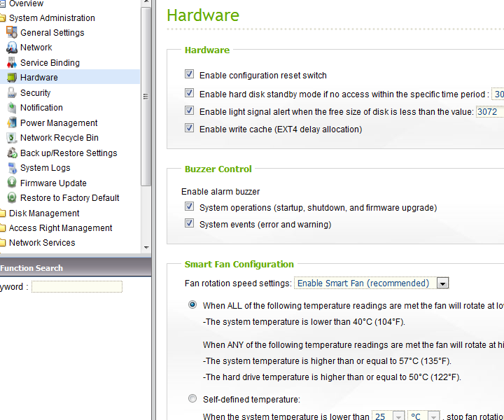
Task: Click the Firmware Update icon
Action: tap(12, 183)
